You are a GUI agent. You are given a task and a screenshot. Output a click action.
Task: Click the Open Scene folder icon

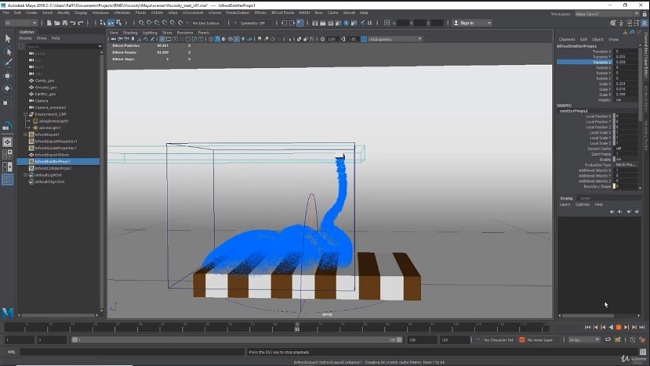57,23
